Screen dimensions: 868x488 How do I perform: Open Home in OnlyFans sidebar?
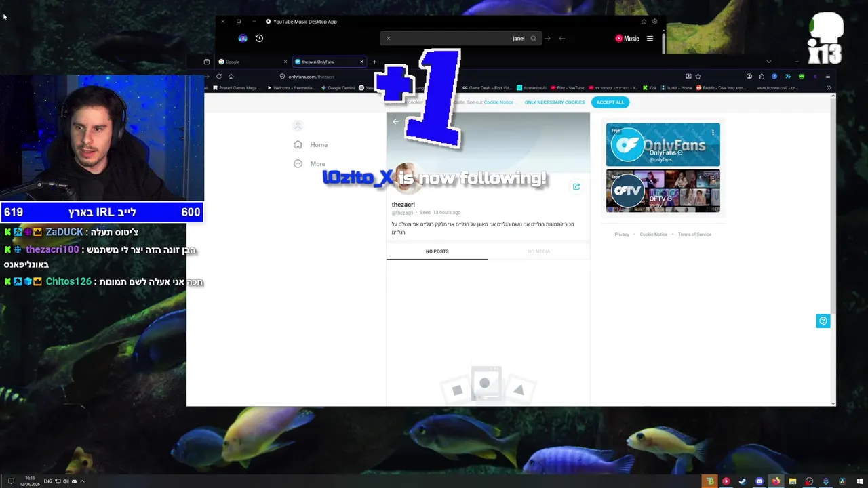point(311,144)
